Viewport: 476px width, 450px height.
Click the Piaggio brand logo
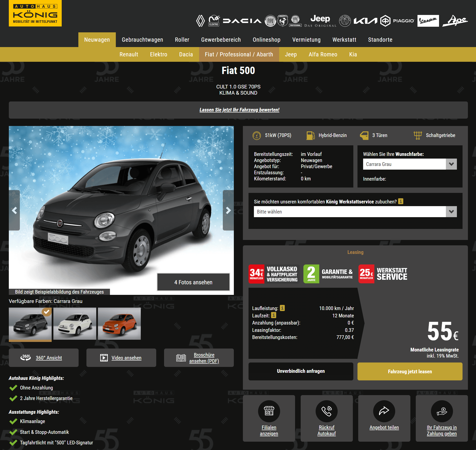click(397, 21)
